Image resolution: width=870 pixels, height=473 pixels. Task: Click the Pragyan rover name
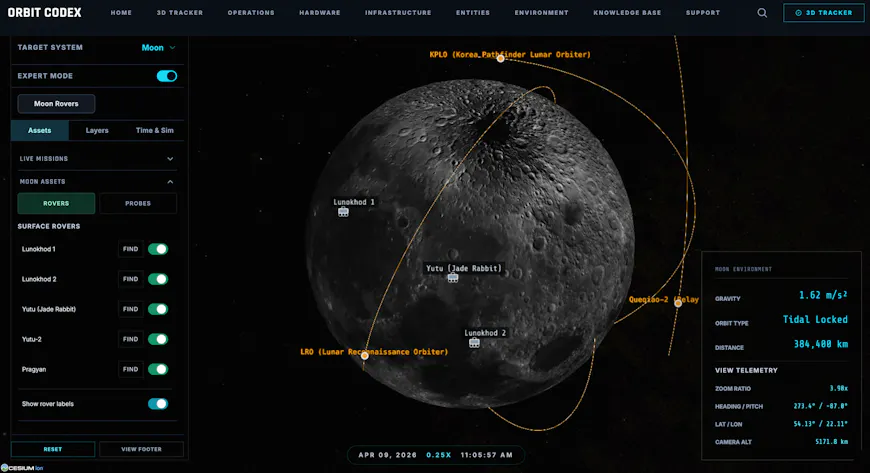point(34,370)
